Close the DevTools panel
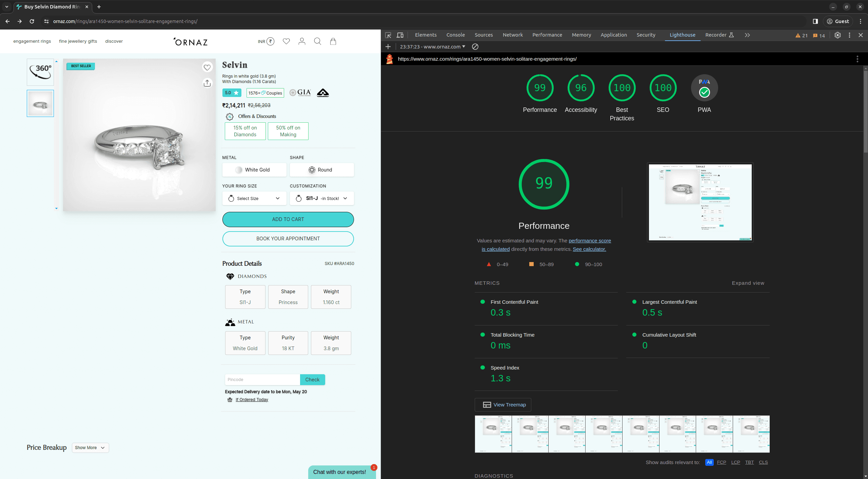 pos(861,35)
